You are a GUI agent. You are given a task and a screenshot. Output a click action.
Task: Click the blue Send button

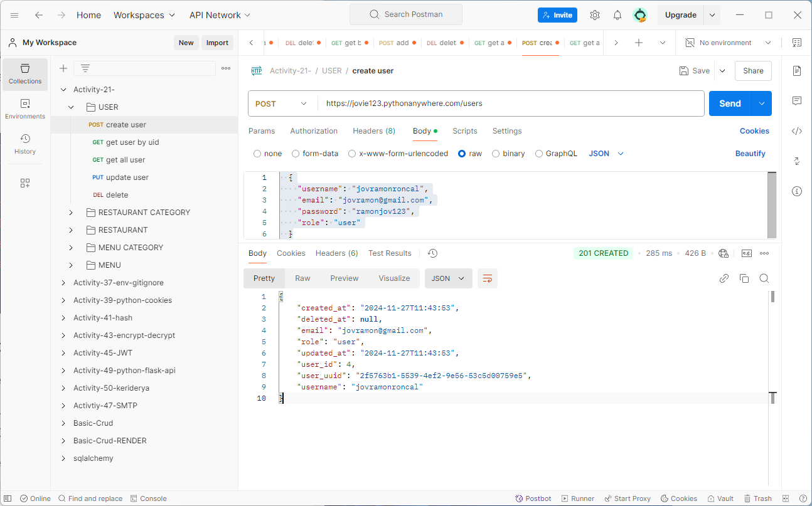coord(730,103)
